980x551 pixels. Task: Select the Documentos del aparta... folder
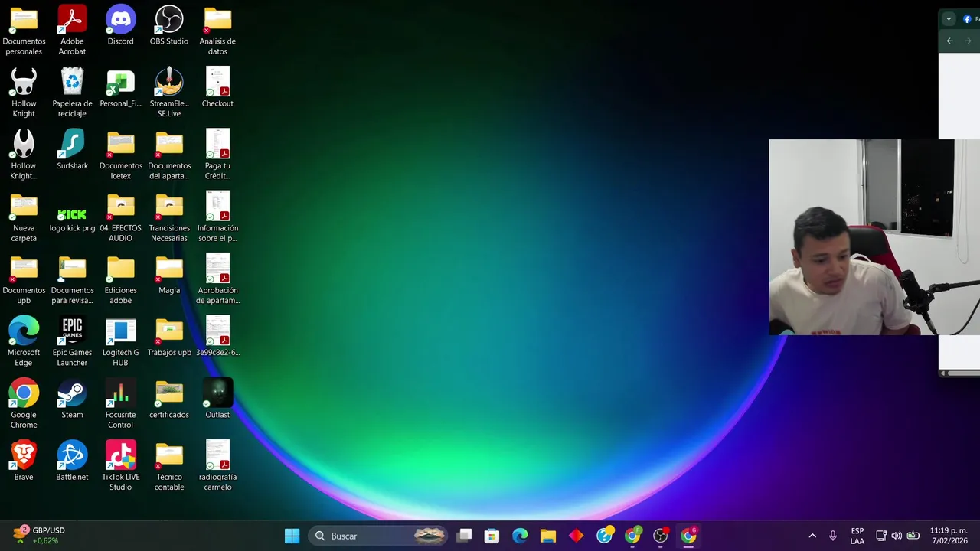point(168,154)
